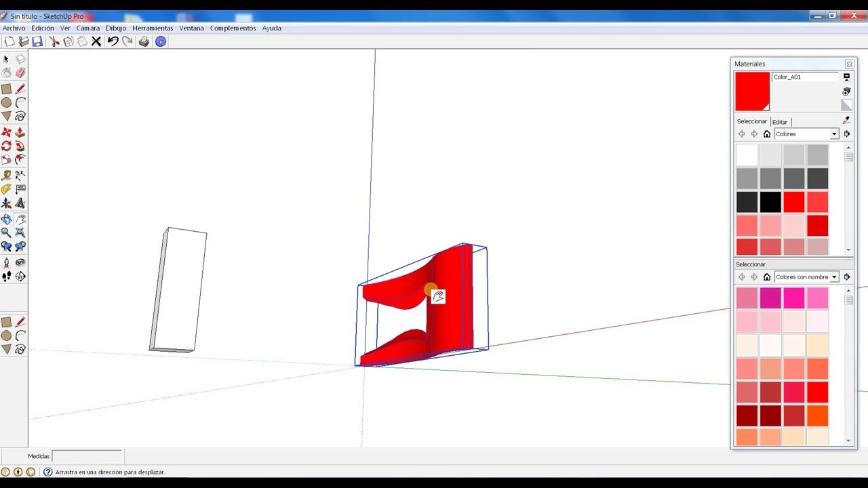Screen dimensions: 868x488
Task: Choose the Dimension tool
Action: pos(20,176)
